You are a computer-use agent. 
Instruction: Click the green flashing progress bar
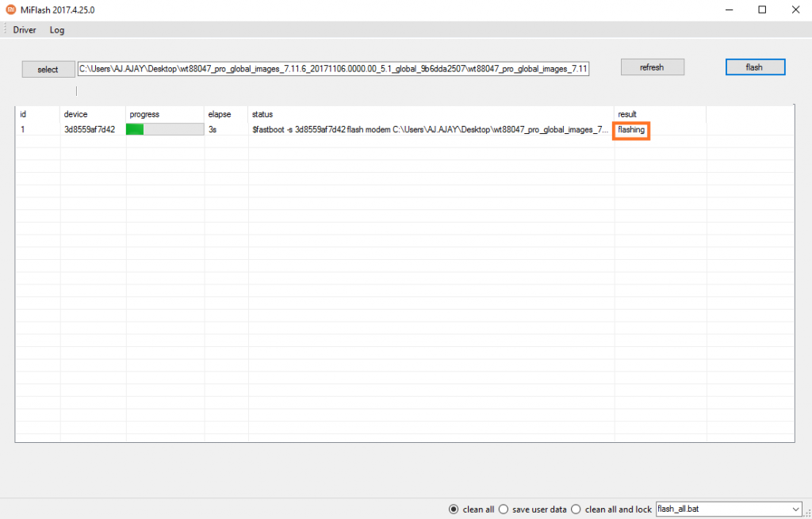click(165, 129)
